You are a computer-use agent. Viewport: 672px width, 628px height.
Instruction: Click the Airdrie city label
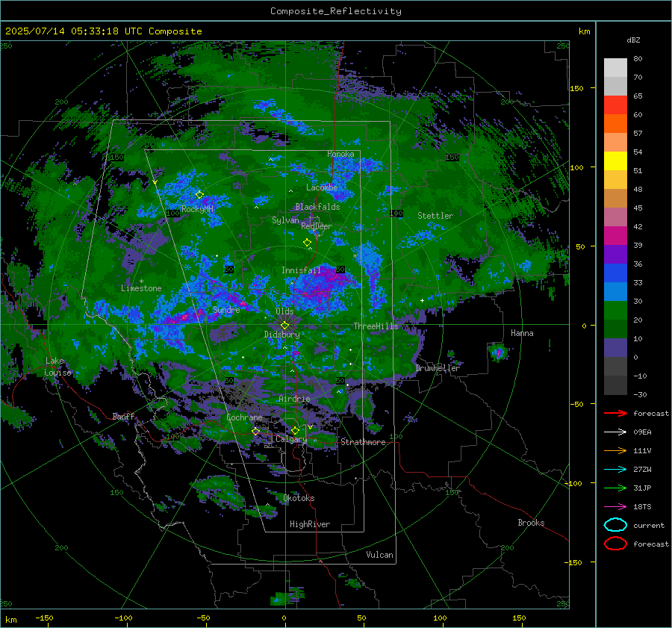(294, 399)
